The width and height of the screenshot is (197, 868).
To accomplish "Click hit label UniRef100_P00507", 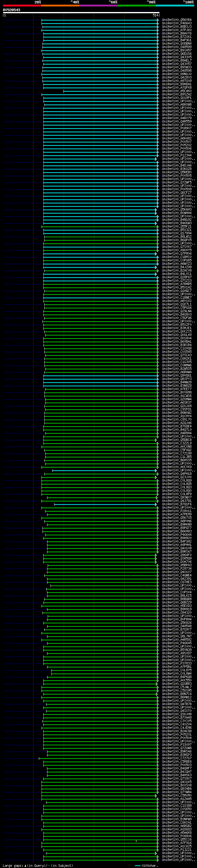I will click(177, 142).
